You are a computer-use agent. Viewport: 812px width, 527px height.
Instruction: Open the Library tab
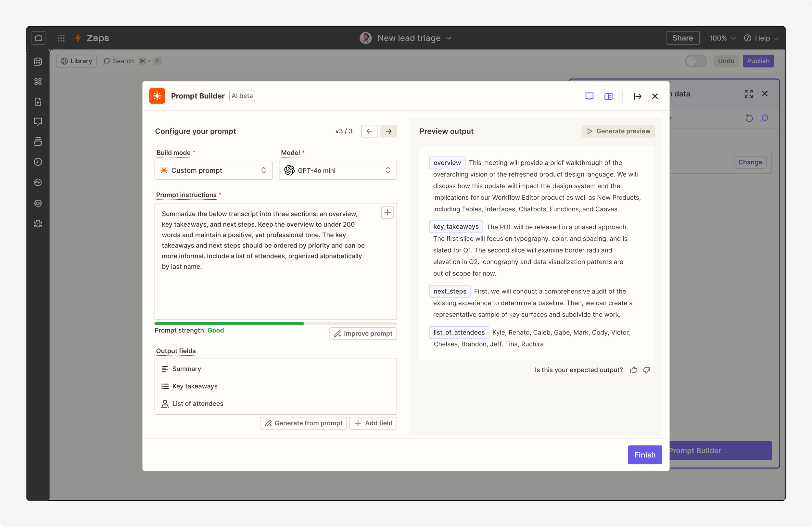coord(76,61)
